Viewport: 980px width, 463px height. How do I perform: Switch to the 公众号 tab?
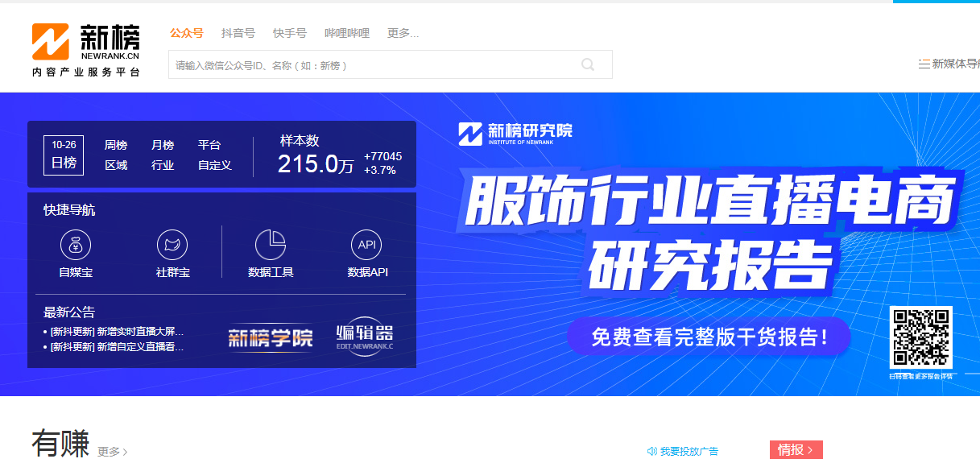click(186, 33)
